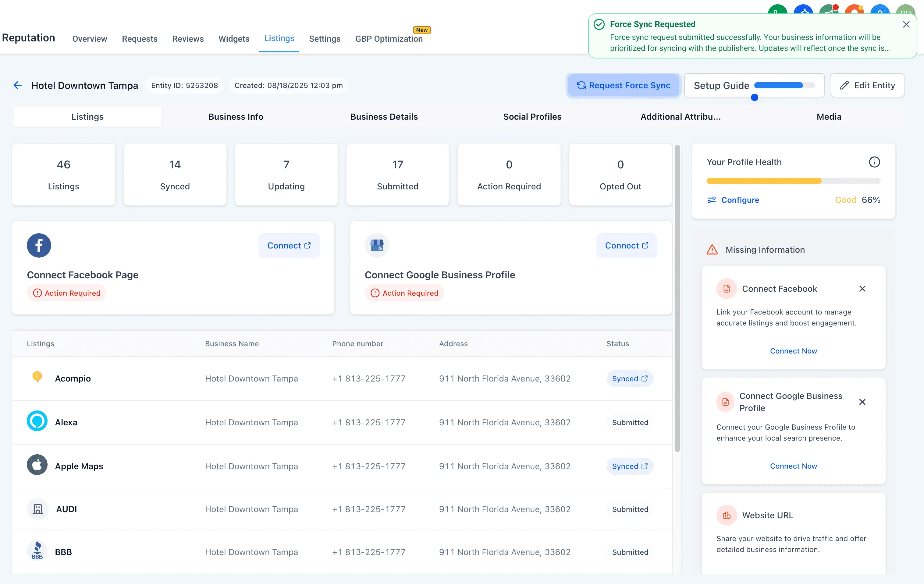Dismiss the Force Sync Requested notification

tap(906, 25)
